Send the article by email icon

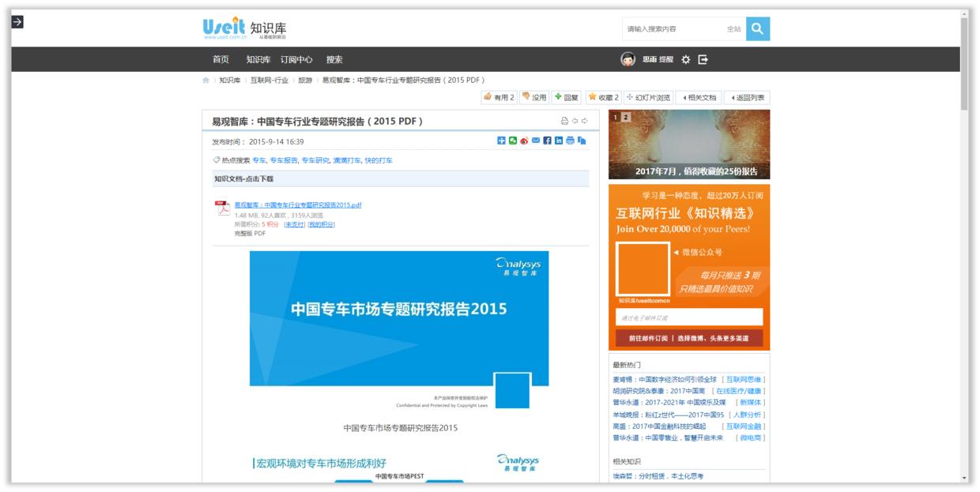[536, 141]
